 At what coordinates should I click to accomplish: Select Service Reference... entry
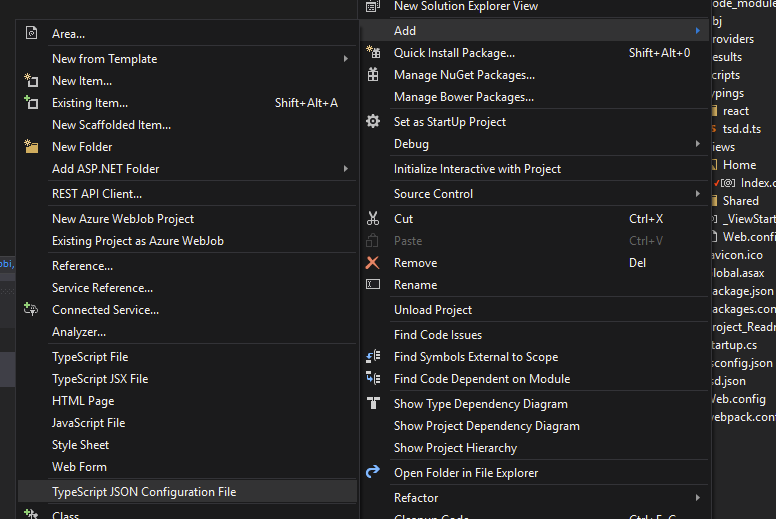click(x=187, y=287)
